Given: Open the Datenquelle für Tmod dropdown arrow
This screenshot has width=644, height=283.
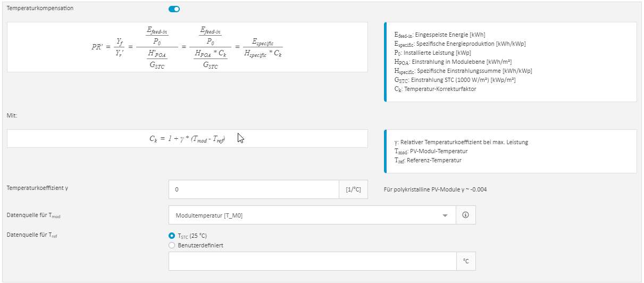Looking at the screenshot, I should coord(445,215).
